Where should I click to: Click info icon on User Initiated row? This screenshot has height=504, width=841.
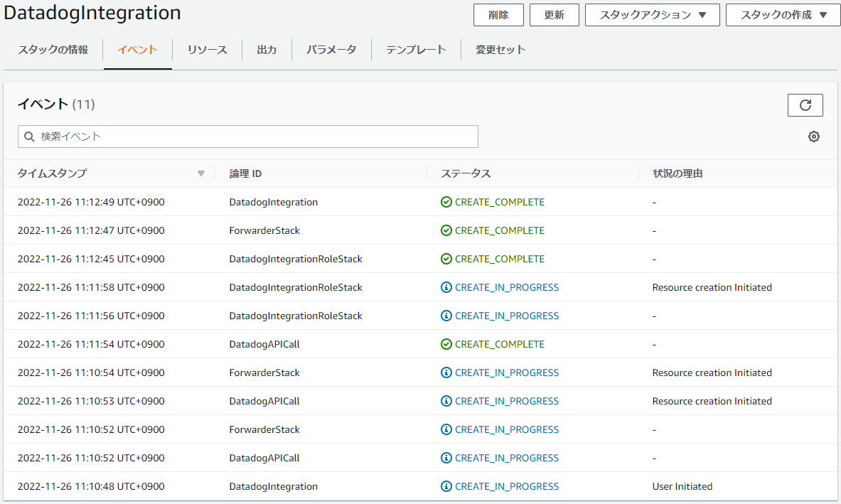click(x=446, y=486)
